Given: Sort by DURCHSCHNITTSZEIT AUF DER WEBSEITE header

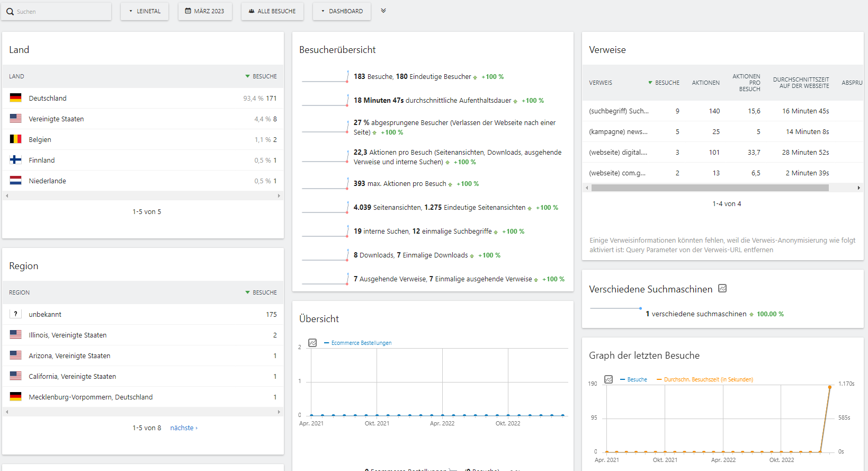Looking at the screenshot, I should (801, 83).
